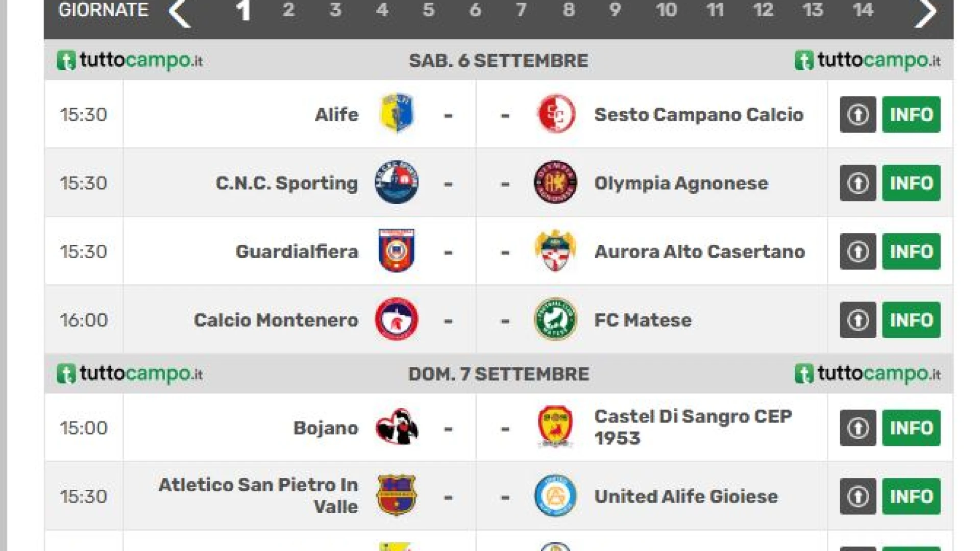Click the United Alife Gioiese logo
The image size is (980, 551).
pyautogui.click(x=555, y=496)
